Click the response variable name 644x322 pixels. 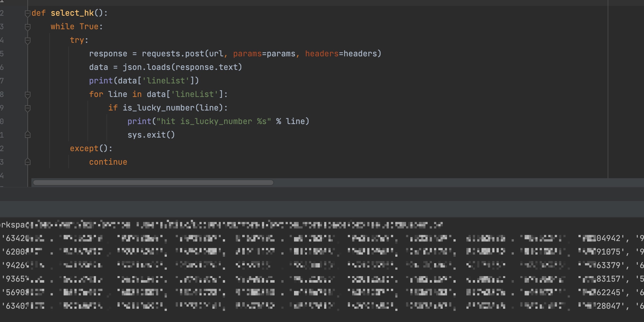pos(108,54)
